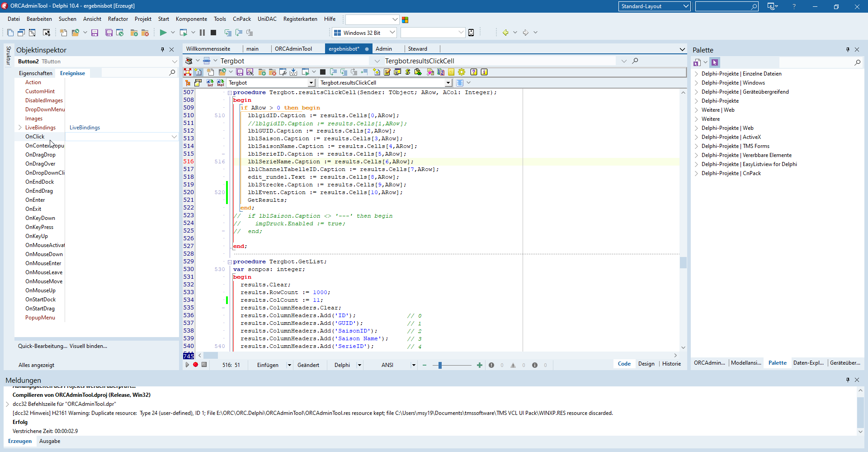
Task: Click the Visuell binden link
Action: coord(88,346)
